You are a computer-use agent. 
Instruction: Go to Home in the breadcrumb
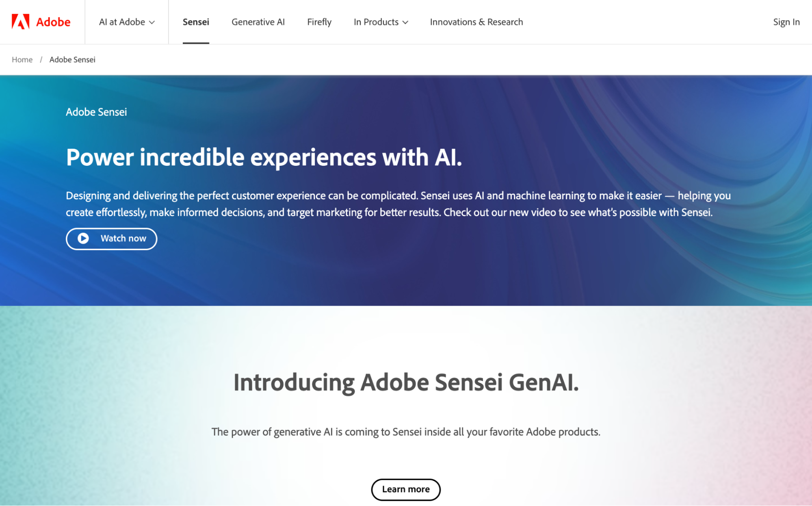coord(22,60)
